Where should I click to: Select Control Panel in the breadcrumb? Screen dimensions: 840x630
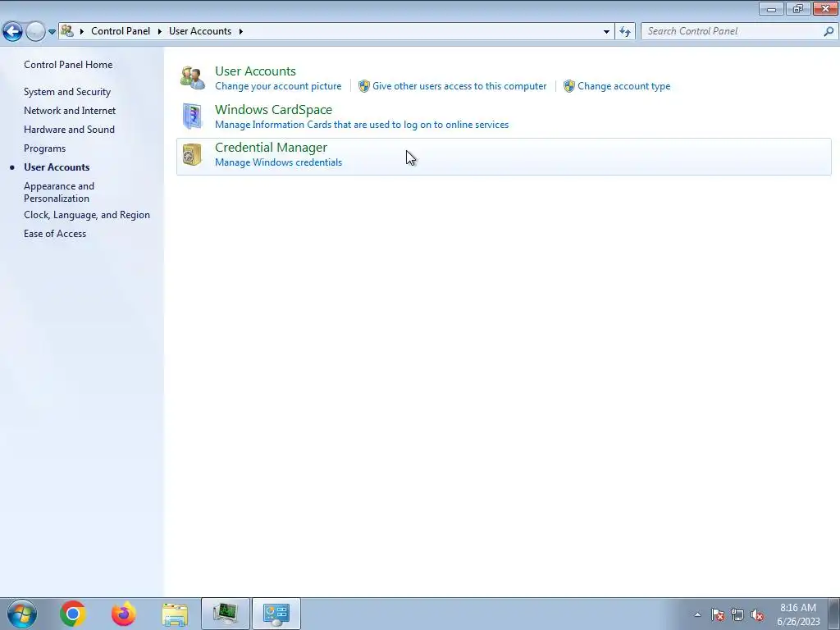point(121,31)
